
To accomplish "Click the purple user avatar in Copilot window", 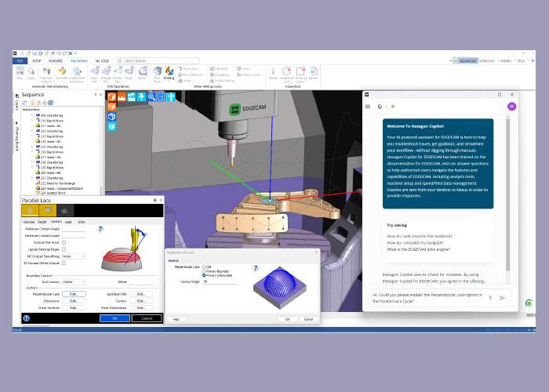I will (511, 107).
